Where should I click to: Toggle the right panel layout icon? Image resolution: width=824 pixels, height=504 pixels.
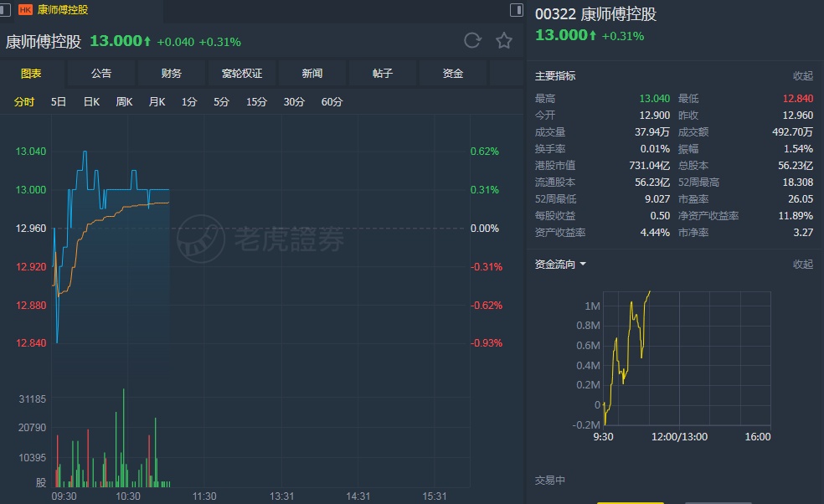coord(517,10)
